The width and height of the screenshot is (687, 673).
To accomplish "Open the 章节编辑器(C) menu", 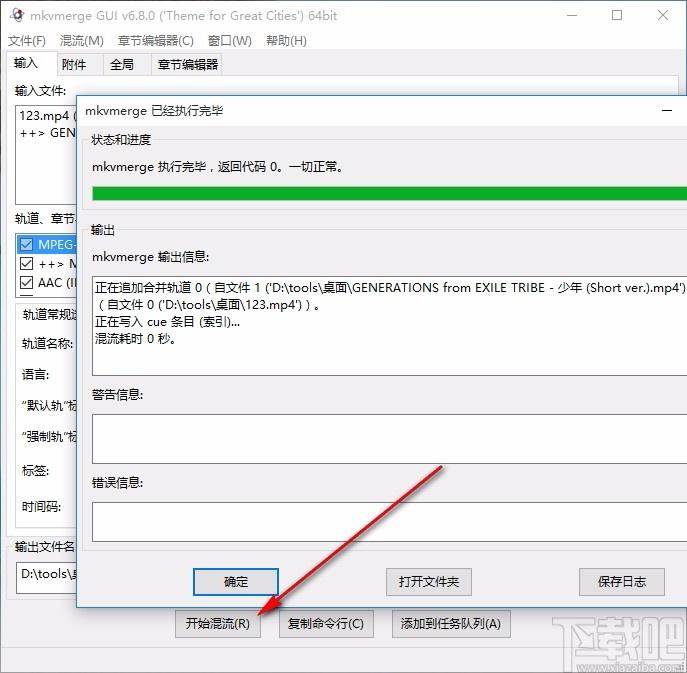I will [x=156, y=41].
